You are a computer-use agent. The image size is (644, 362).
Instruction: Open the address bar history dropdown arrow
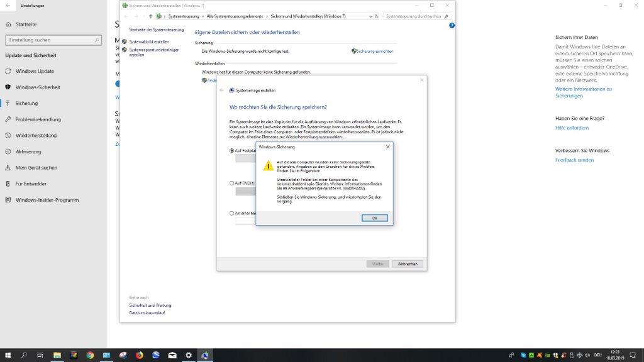[x=370, y=16]
